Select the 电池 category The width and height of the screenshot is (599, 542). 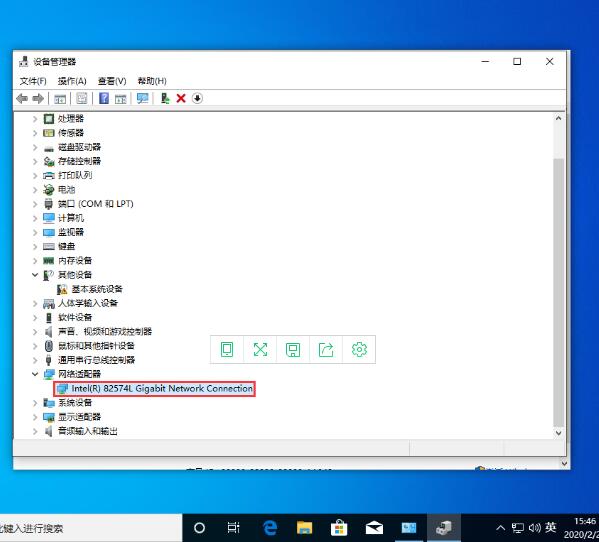66,189
